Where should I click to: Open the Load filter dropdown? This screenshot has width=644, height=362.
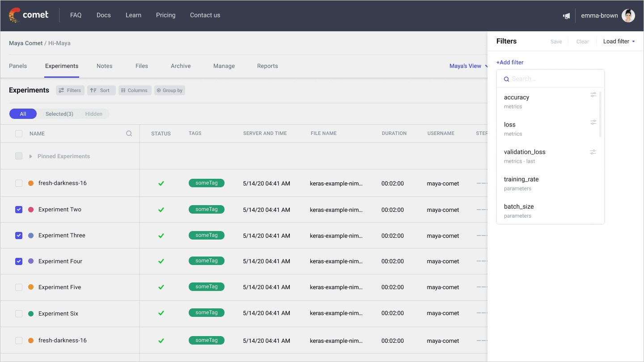pos(619,41)
